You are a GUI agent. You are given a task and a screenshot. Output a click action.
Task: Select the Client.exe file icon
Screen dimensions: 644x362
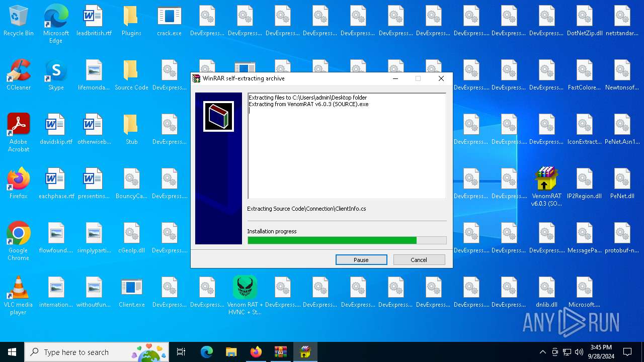pos(131,292)
